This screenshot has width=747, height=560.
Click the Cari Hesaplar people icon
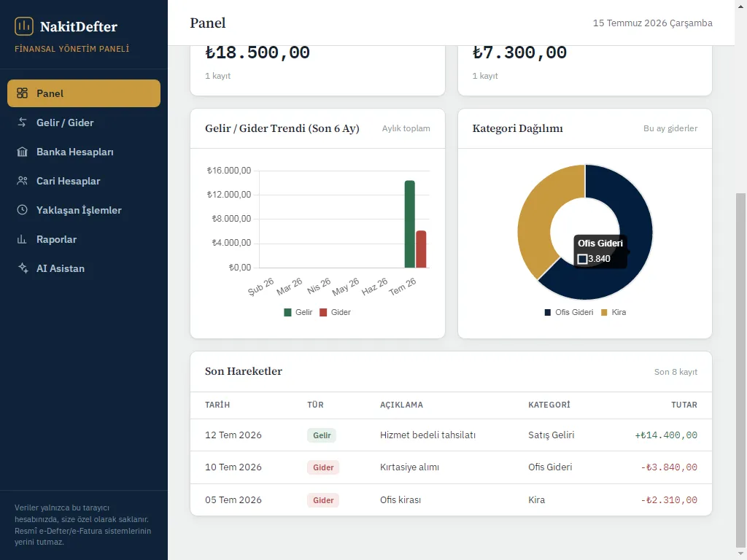(x=22, y=181)
